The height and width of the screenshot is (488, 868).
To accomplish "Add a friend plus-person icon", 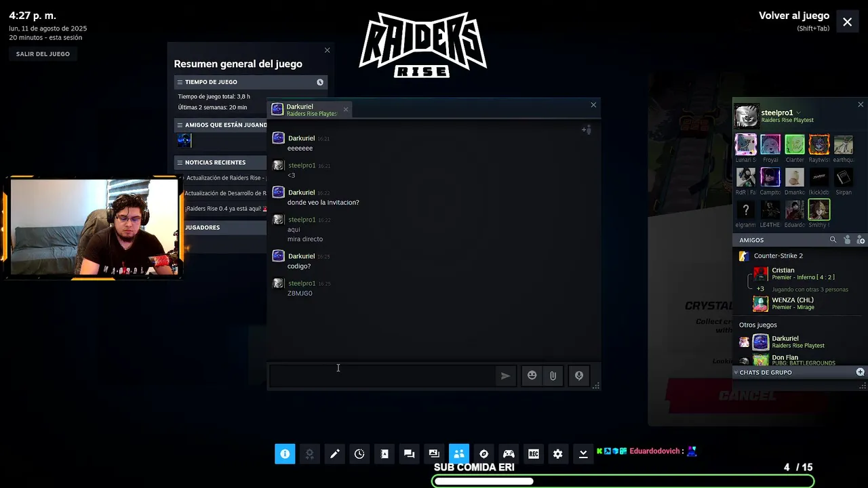I will 861,240.
